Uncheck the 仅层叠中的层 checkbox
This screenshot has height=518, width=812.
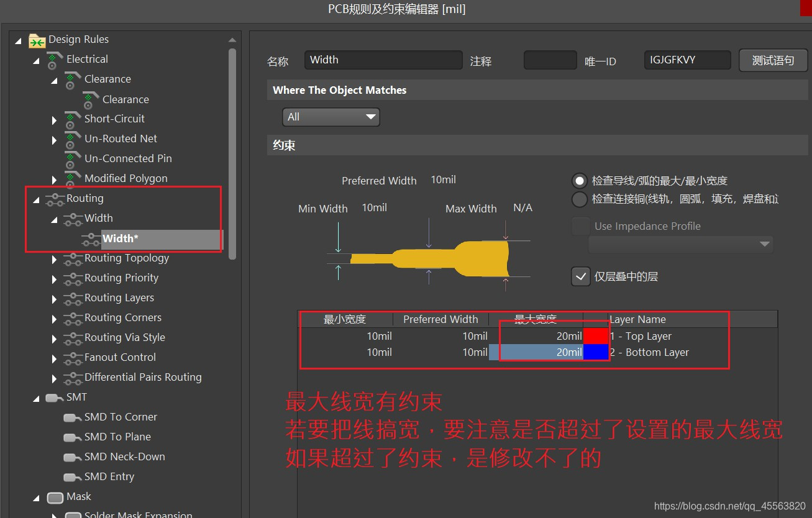[580, 276]
